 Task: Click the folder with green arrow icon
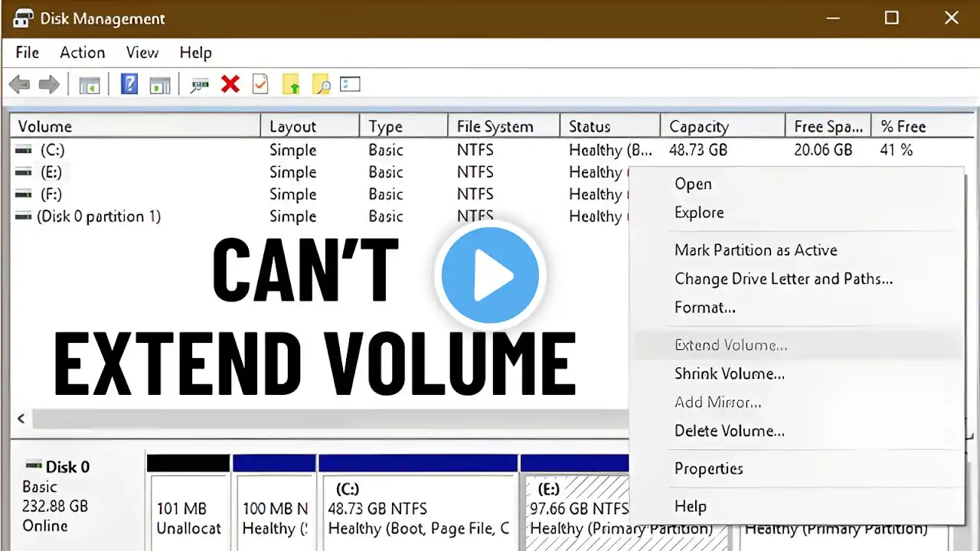tap(291, 84)
